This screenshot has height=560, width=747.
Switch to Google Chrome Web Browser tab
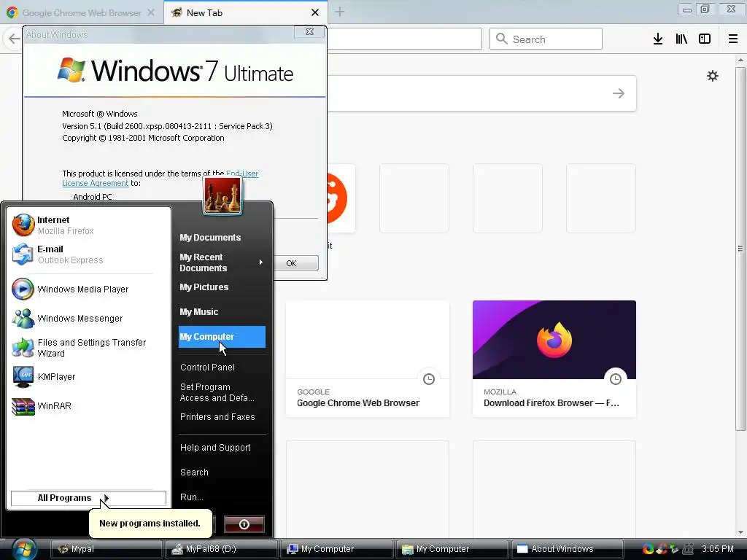coord(82,13)
